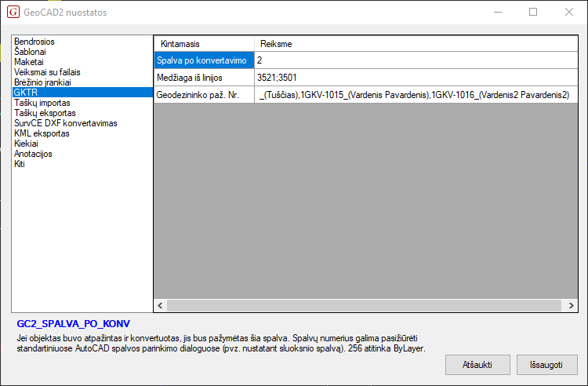Edit the value 2 for Spalva po konvertavimo
588x386 pixels.
coord(416,60)
